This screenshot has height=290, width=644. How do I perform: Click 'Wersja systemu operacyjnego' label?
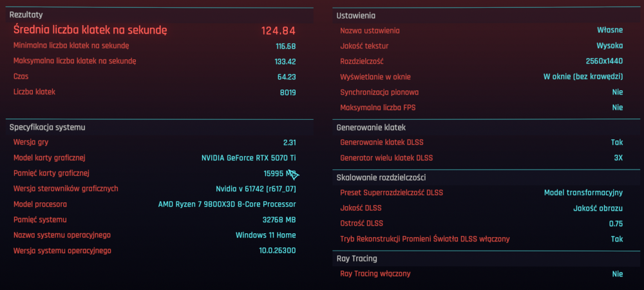(62, 251)
